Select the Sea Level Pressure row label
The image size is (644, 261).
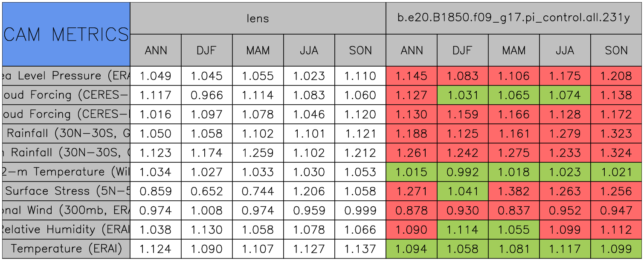66,76
